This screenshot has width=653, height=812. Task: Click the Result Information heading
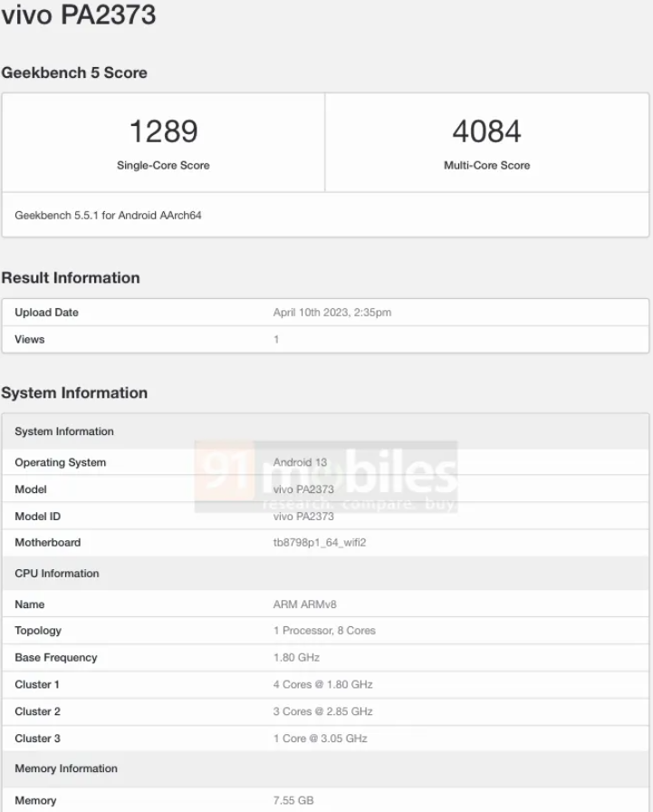click(71, 278)
